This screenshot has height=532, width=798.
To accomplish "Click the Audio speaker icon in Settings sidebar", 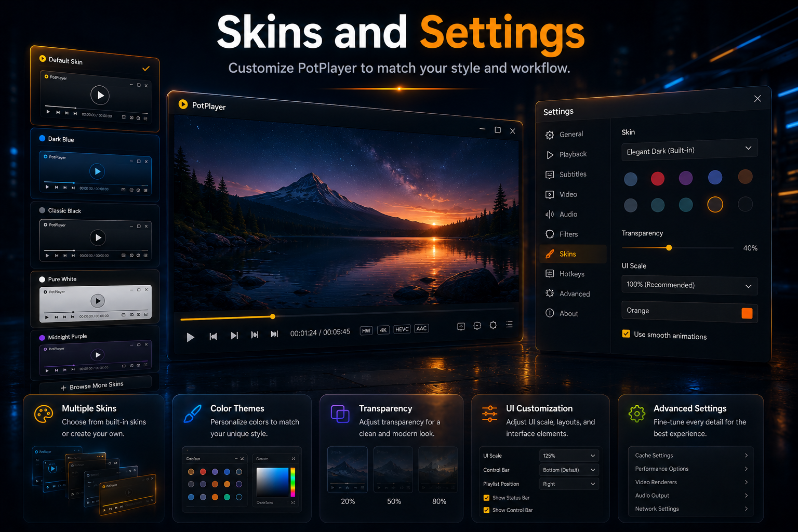I will pos(550,215).
